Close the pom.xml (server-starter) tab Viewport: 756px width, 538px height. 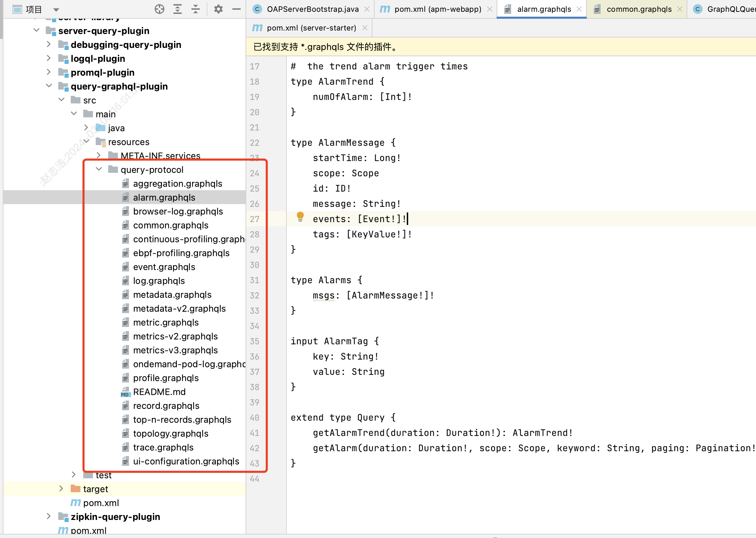tap(365, 28)
